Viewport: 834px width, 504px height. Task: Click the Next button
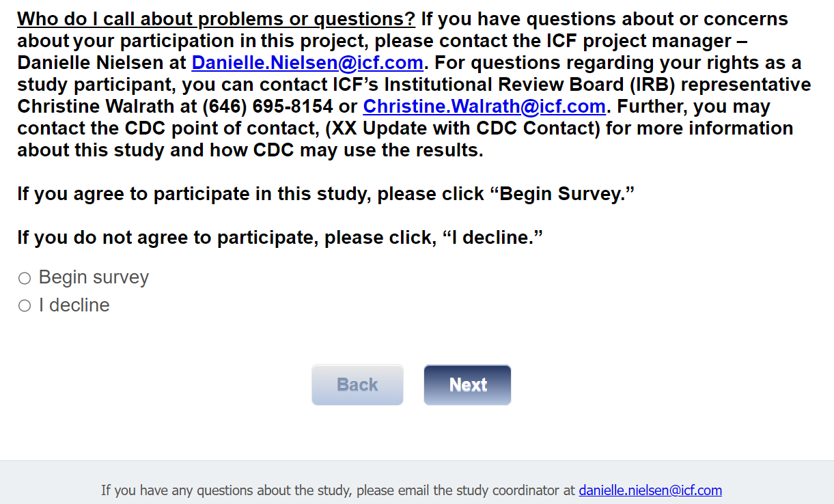(467, 384)
